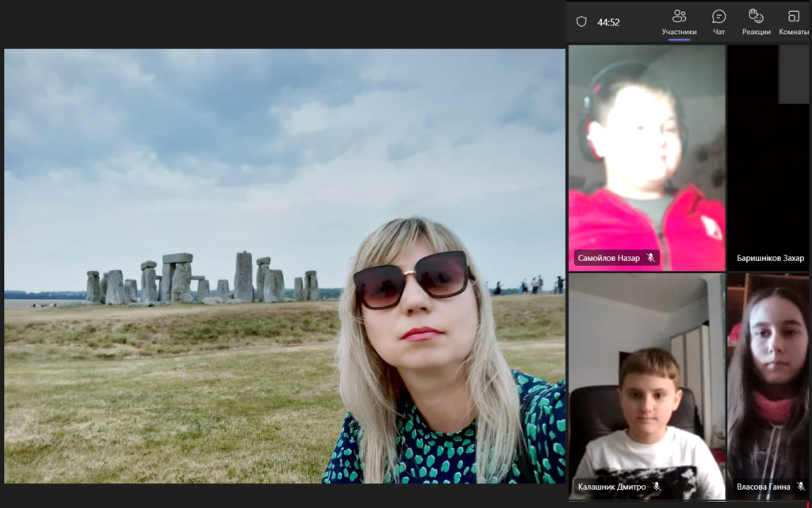Click Власова Ганна's name label
Screen dimensions: 812x508
coord(764,487)
